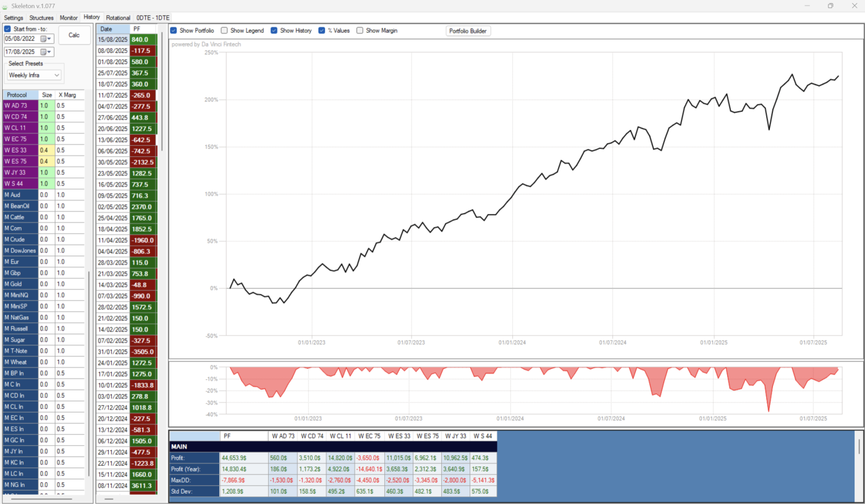Open the Portfolio Builder
Screen dimensions: 865x504
[x=468, y=31]
